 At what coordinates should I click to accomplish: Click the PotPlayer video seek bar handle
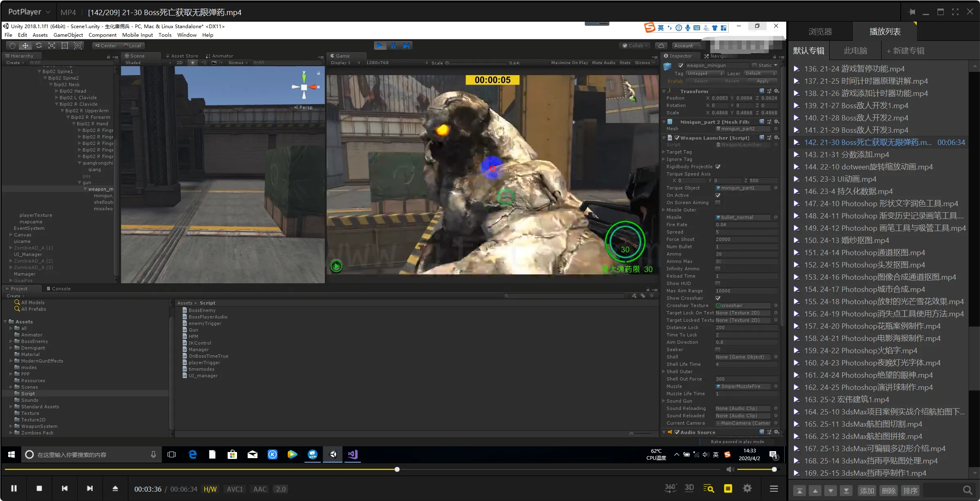click(x=397, y=470)
